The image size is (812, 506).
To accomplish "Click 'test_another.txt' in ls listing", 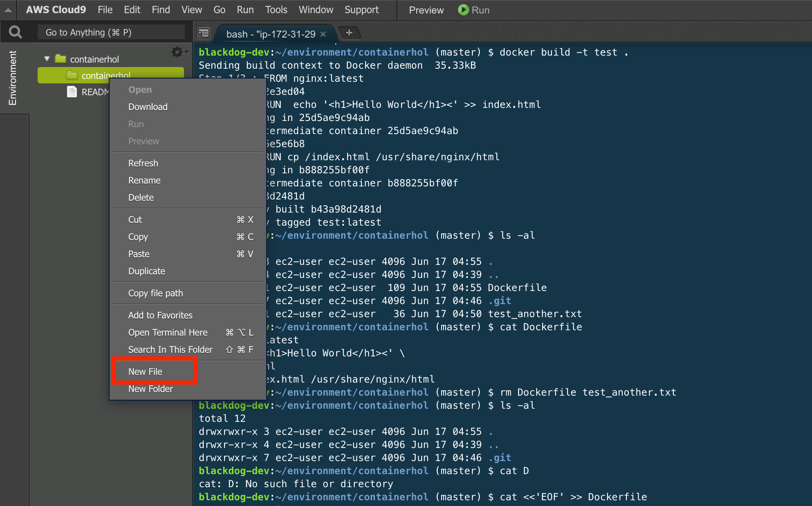I will pos(535,314).
